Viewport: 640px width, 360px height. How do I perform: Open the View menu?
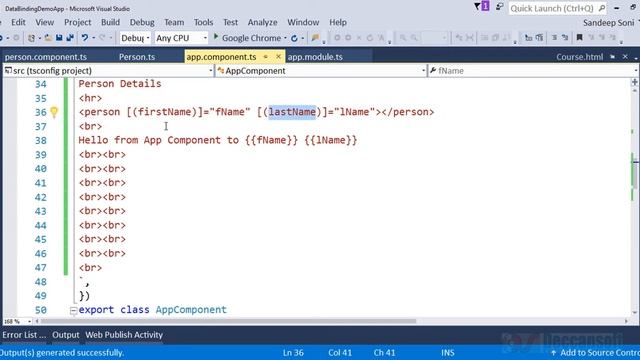click(44, 22)
